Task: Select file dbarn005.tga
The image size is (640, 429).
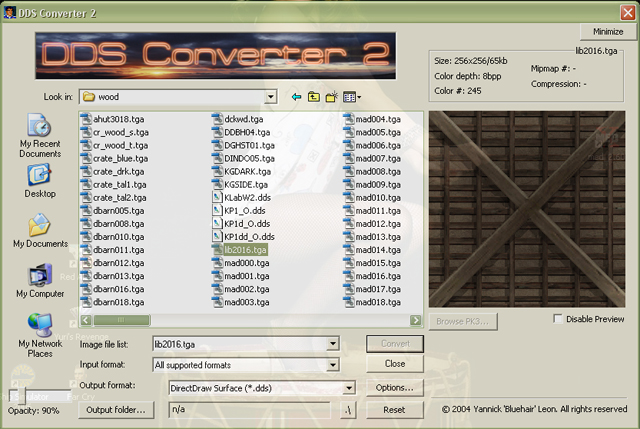Action: click(112, 210)
